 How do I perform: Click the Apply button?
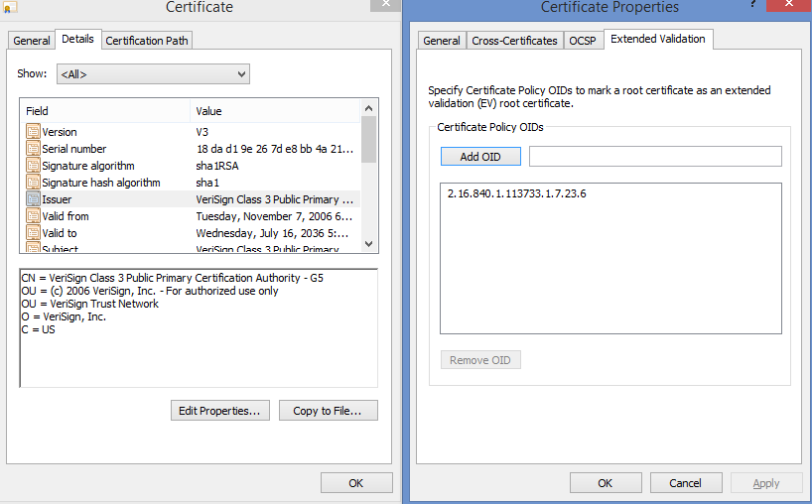pyautogui.click(x=766, y=483)
